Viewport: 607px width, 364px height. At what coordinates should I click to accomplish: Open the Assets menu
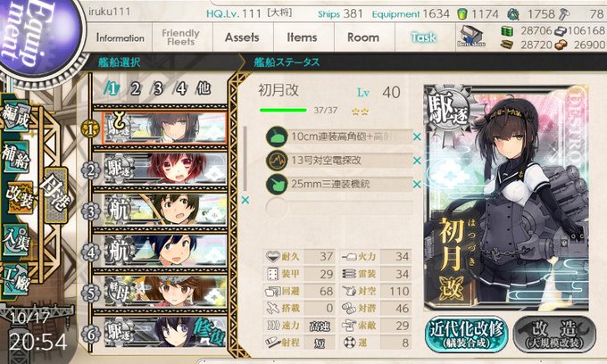point(242,37)
